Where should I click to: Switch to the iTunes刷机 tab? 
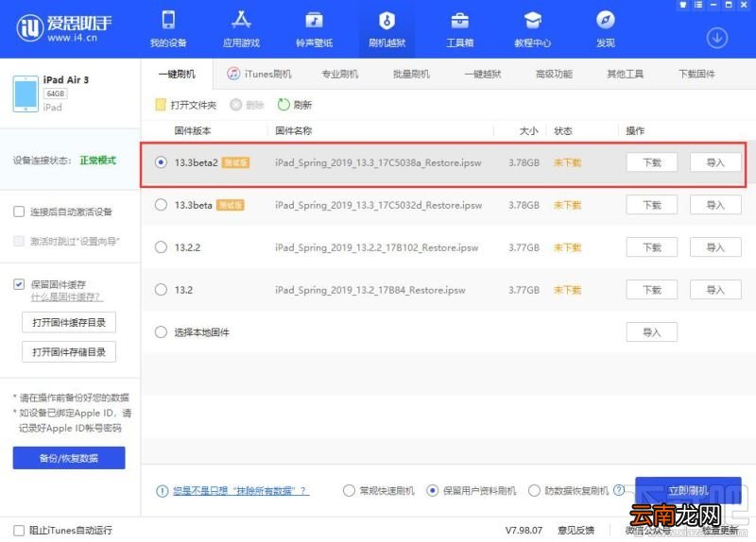click(259, 74)
